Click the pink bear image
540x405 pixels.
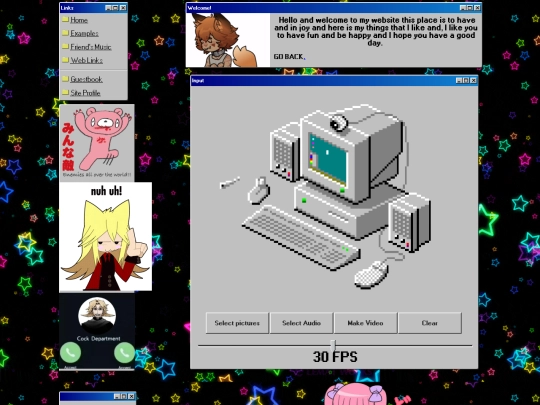97,143
